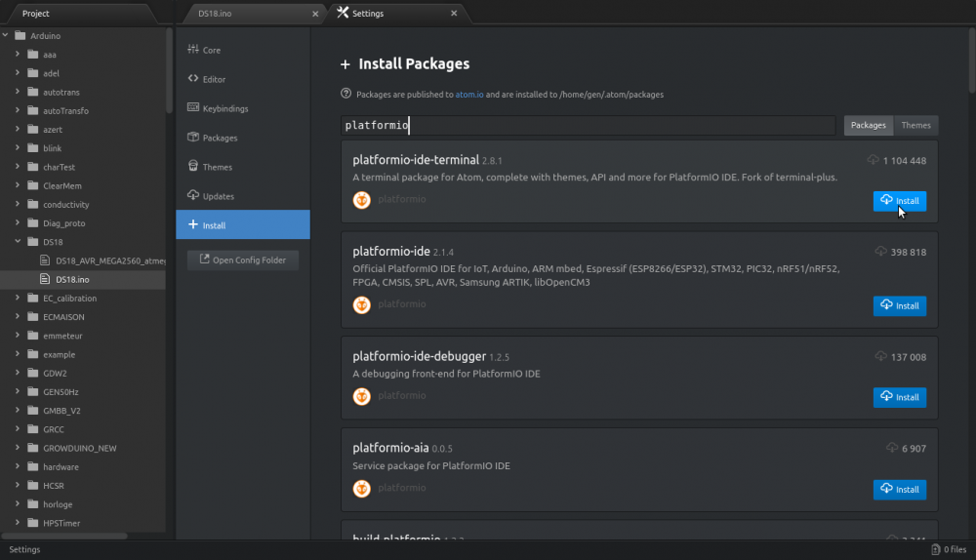Open the atom.io link
The image size is (976, 560).
469,95
